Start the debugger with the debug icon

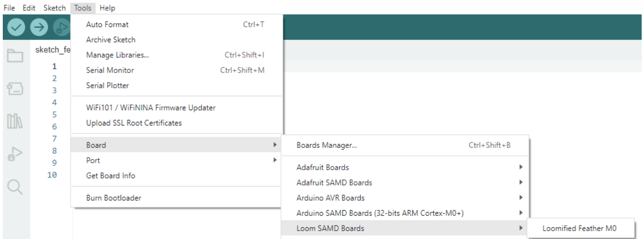tap(61, 27)
